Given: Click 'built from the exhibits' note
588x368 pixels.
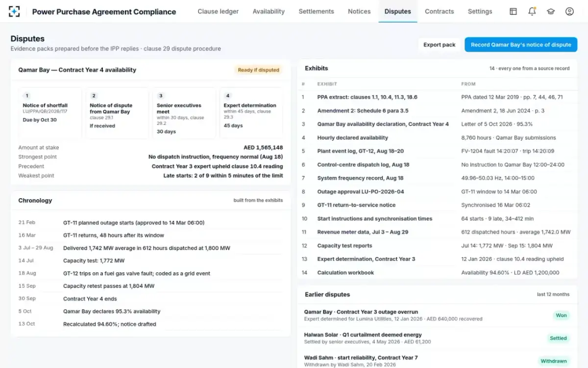Looking at the screenshot, I should click(x=258, y=201).
